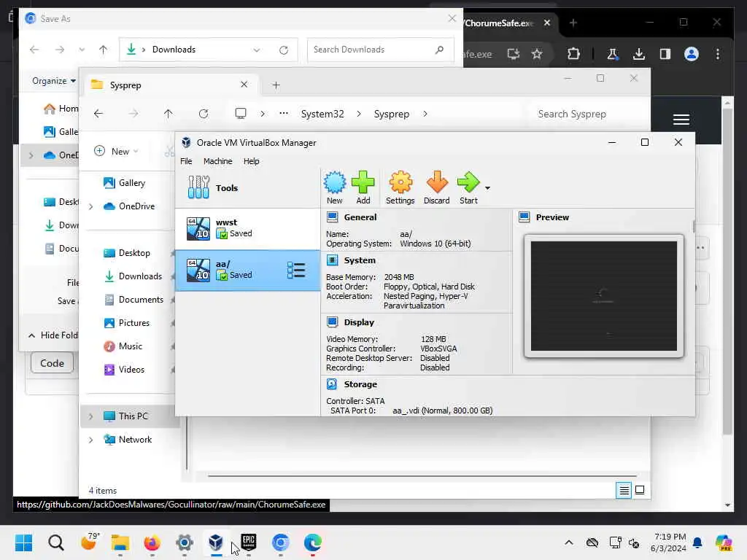747x560 pixels.
Task: Switch Explorer to details view
Action: point(624,490)
